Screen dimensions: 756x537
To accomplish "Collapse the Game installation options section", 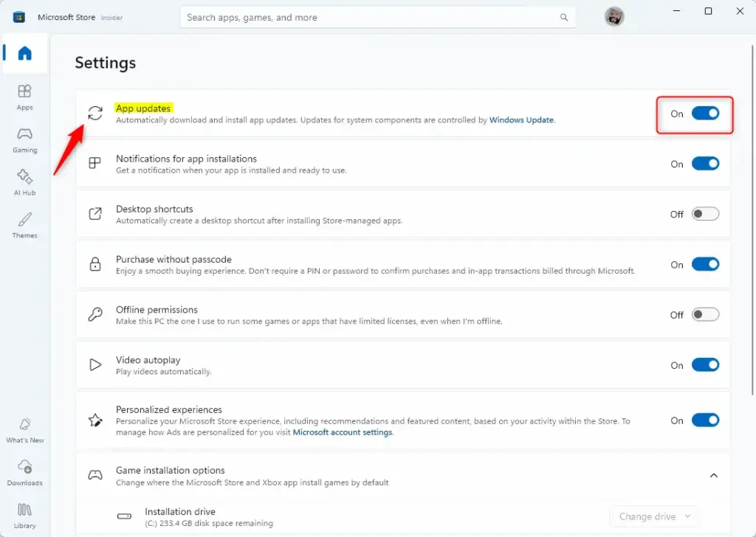I will (x=714, y=475).
